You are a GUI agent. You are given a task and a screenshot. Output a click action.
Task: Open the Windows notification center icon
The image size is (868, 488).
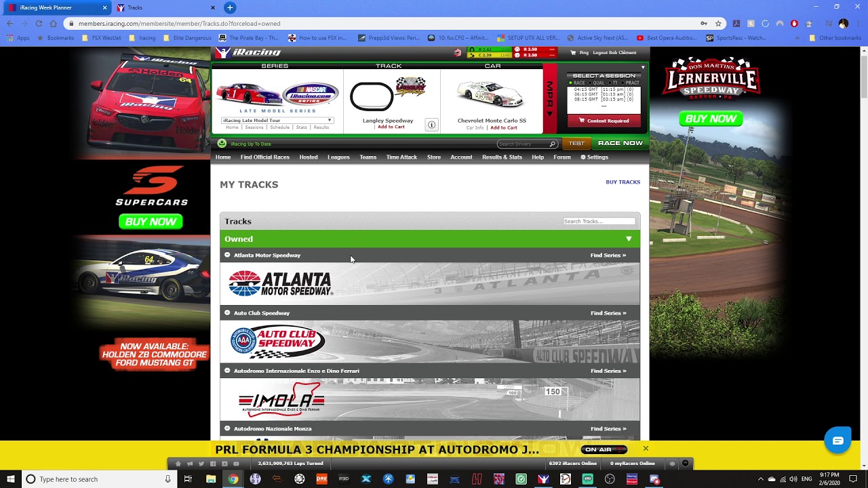tap(853, 479)
